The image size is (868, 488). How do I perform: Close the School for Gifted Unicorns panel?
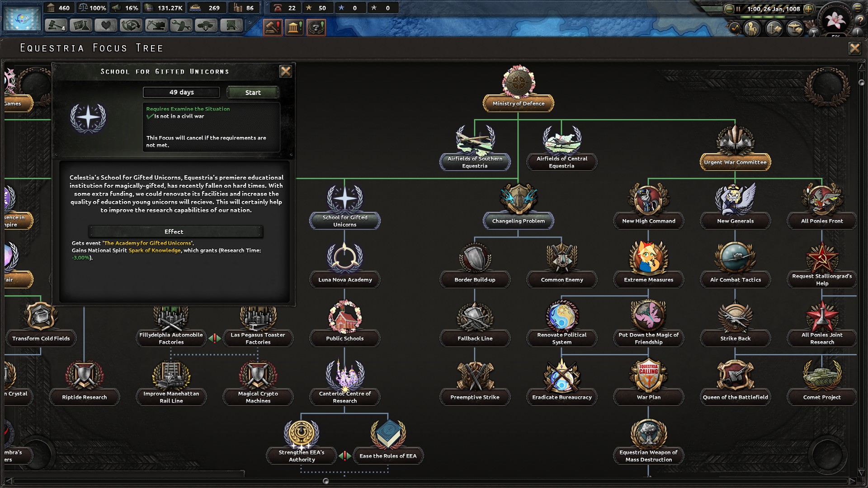click(285, 71)
